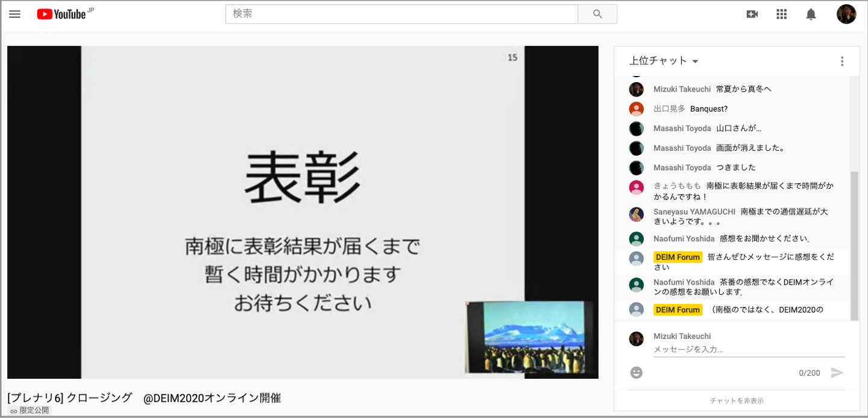The height and width of the screenshot is (418, 868).
Task: Click avatar beside 感想をお聞かせください message
Action: (637, 239)
